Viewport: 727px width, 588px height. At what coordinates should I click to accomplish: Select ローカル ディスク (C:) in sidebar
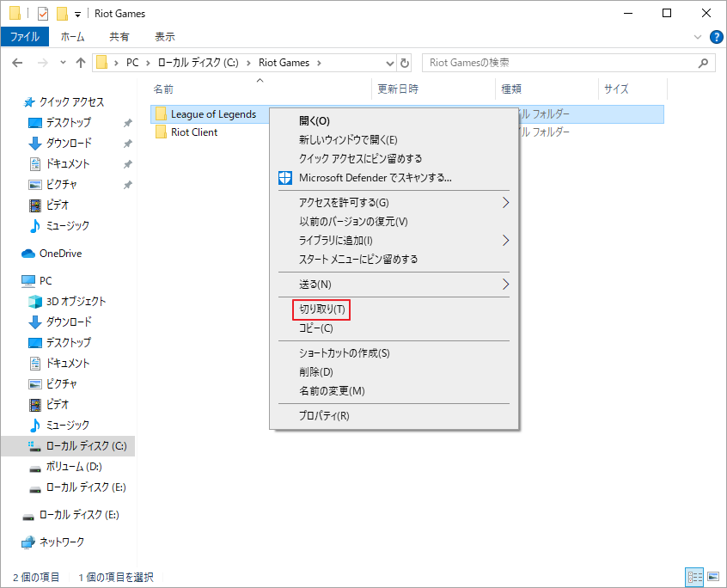68,446
